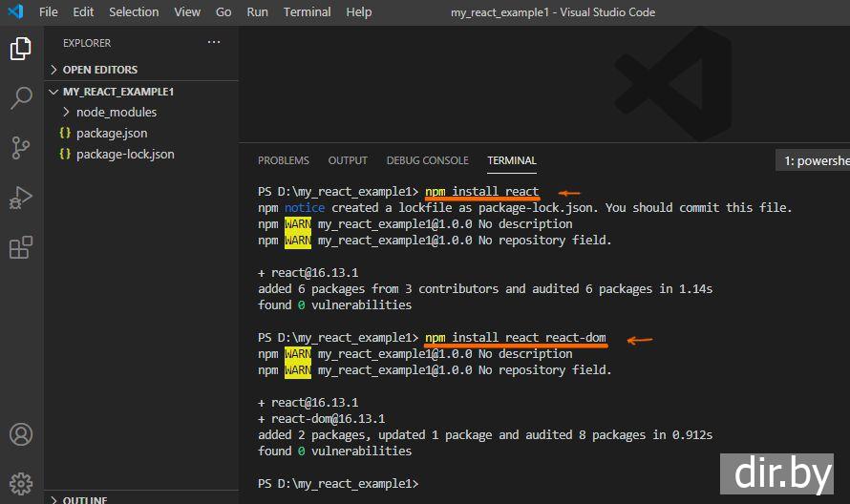Viewport: 850px width, 504px height.
Task: Open the powershell terminal selector dropdown
Action: (x=814, y=161)
